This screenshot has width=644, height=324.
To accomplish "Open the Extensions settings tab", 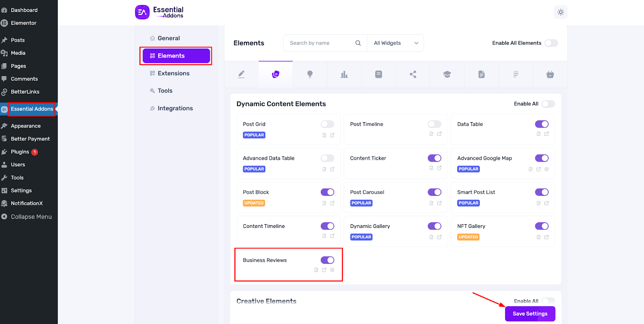I will pyautogui.click(x=173, y=73).
